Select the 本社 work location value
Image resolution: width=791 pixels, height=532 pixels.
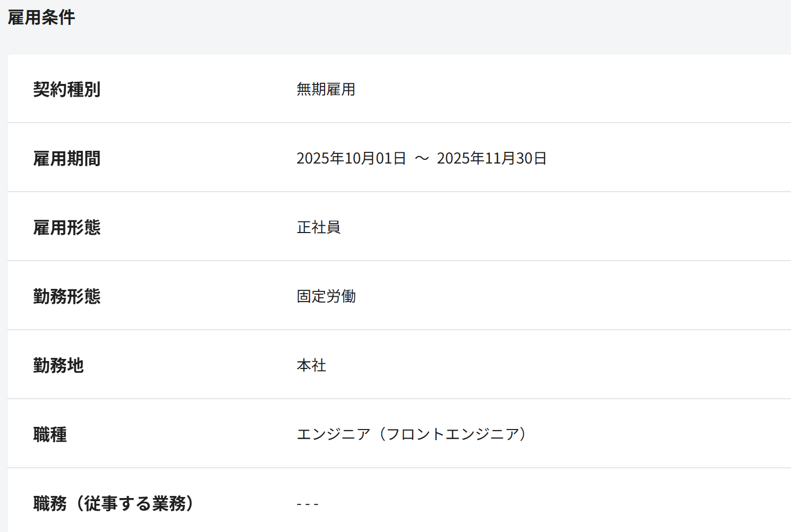pos(311,365)
